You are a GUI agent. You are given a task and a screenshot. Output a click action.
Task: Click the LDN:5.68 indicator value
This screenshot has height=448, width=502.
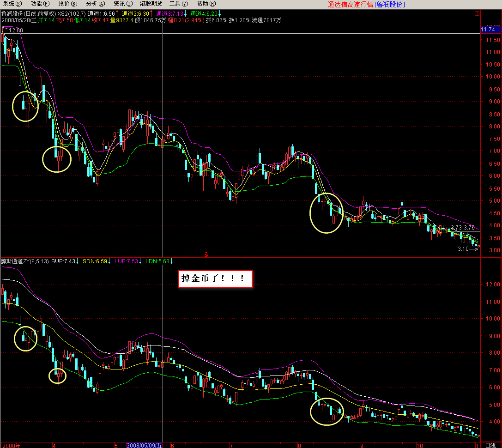[157, 261]
